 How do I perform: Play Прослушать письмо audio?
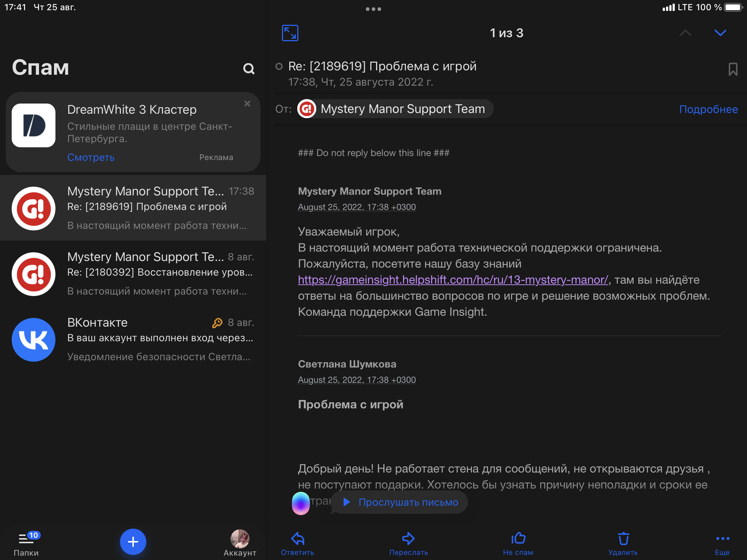coord(400,502)
